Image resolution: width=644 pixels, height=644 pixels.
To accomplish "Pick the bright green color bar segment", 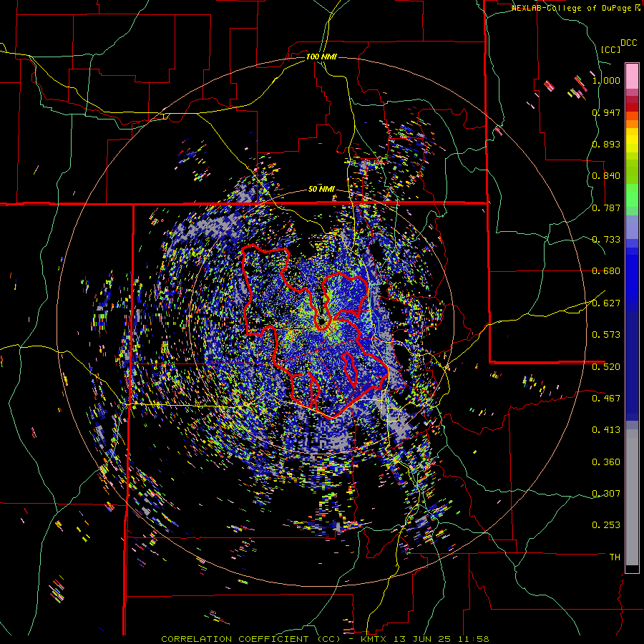I will tap(632, 195).
